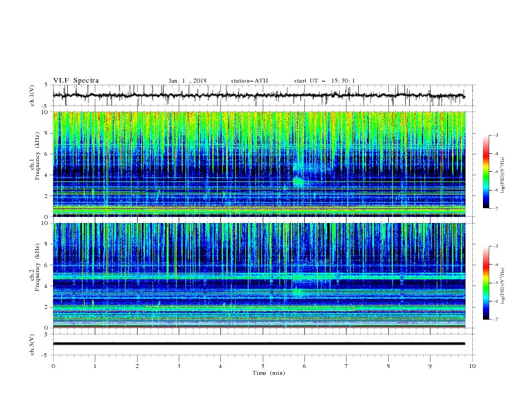Click the "5" tick on the Time axis
The height and width of the screenshot is (411, 532).
pyautogui.click(x=263, y=366)
